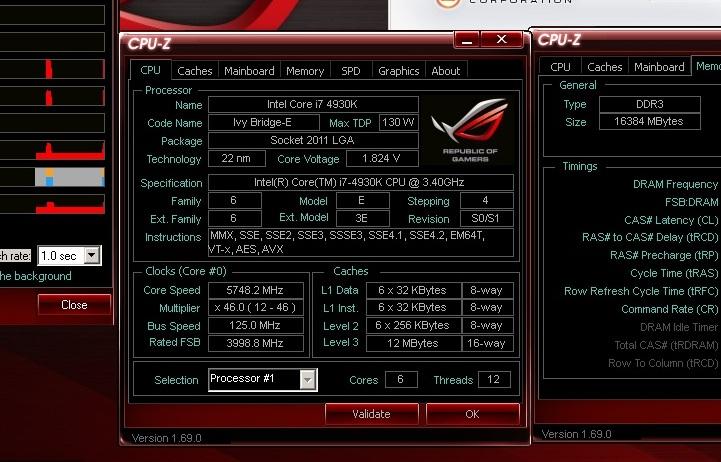Switch to the Caches tab in main CPU-Z window

point(195,71)
